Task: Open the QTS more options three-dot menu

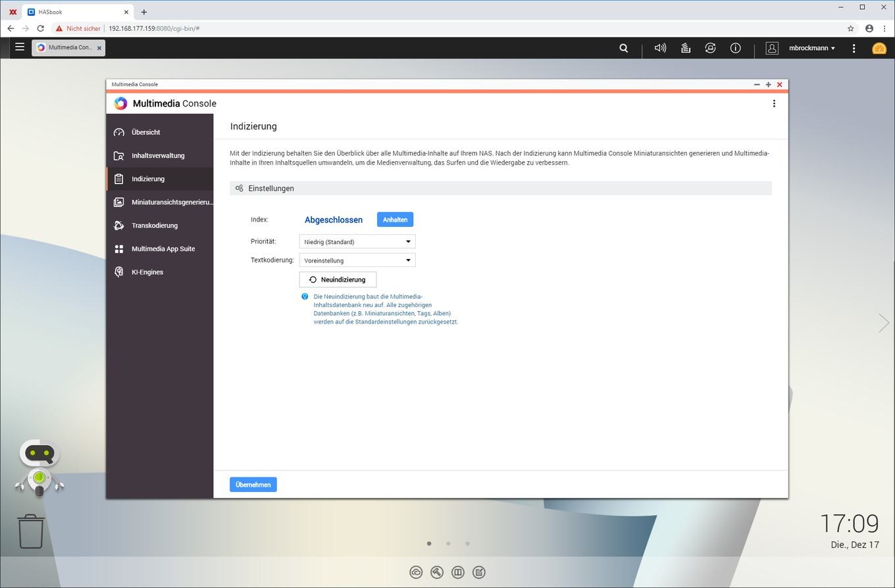Action: point(854,48)
